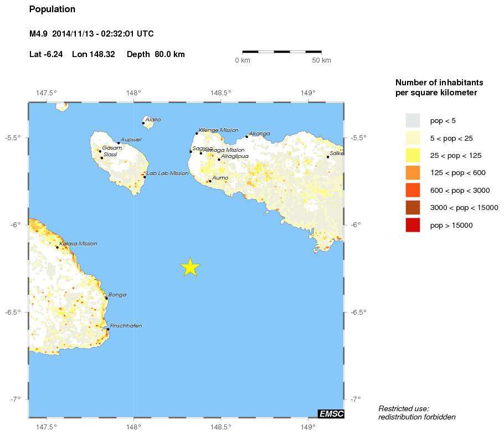Click the Akonga location dot
504x435 pixels.
[247, 136]
